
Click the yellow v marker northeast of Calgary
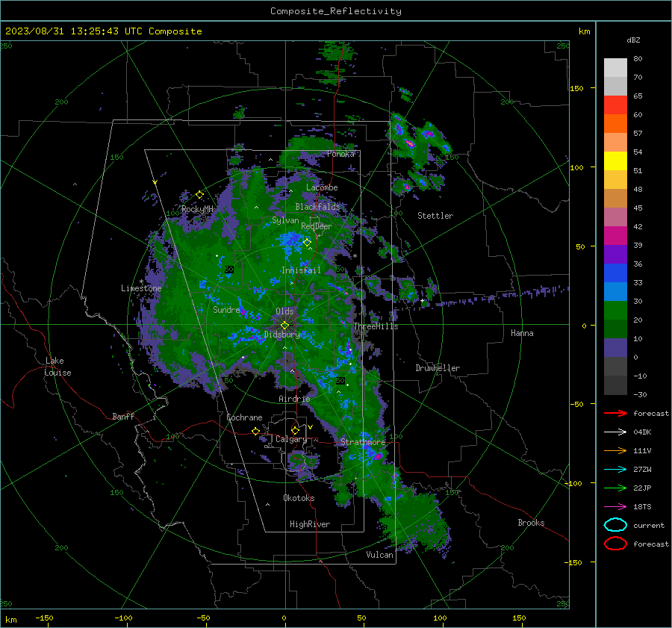pos(311,427)
